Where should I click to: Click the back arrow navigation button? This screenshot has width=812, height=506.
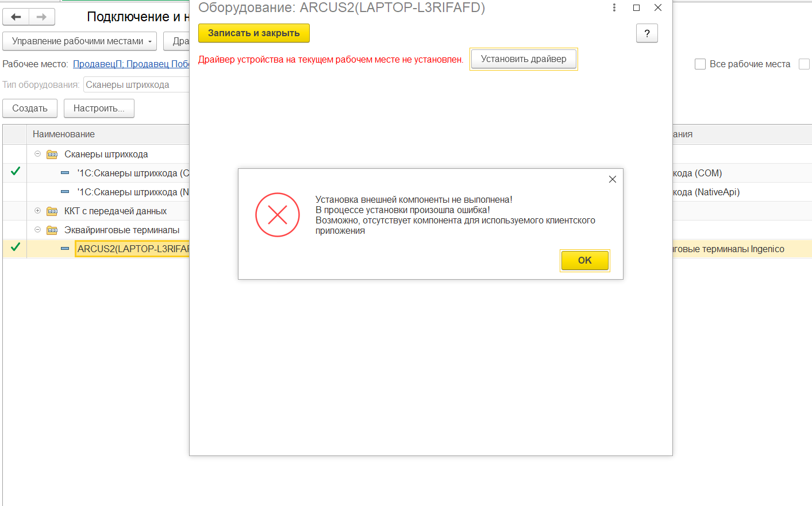(16, 17)
